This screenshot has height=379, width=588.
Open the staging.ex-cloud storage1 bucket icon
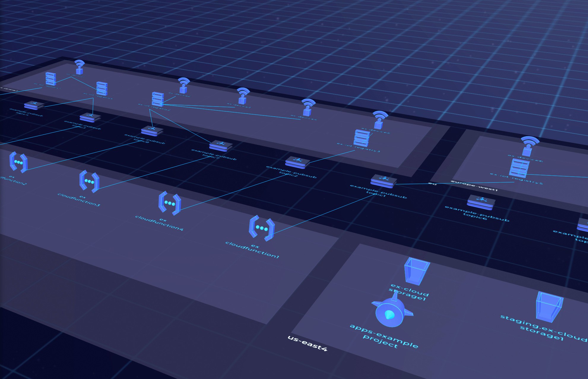click(549, 307)
